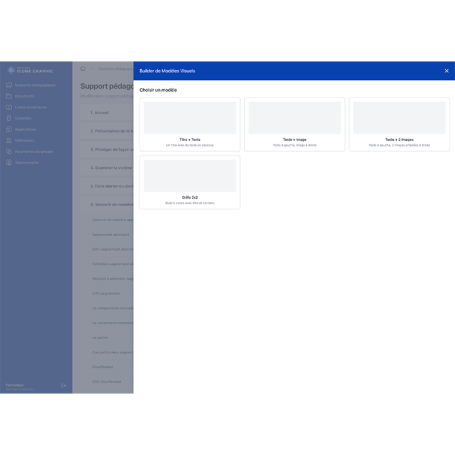Follow the Supports pédagogiques breadcrumb link
This screenshot has width=455, height=455.
coord(116,69)
